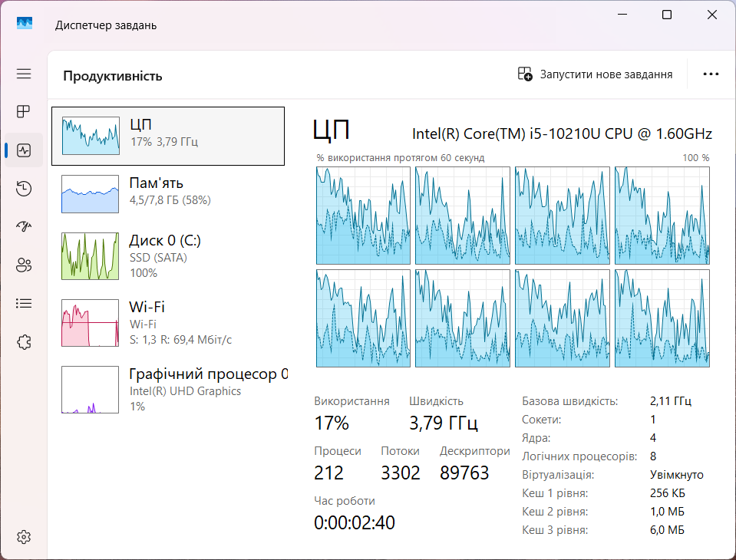Select the Wi-Fi performance item
This screenshot has width=736, height=560.
point(168,323)
